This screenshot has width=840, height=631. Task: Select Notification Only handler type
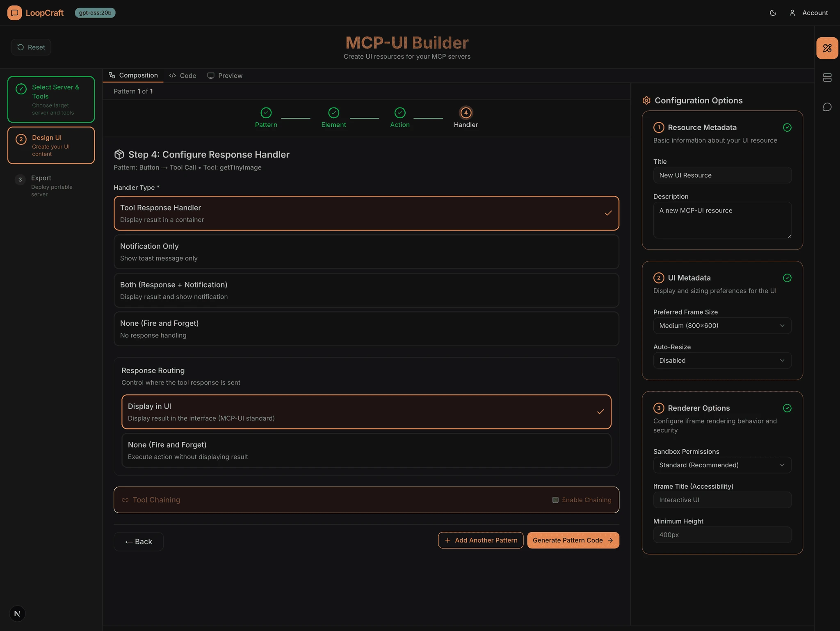pos(366,252)
